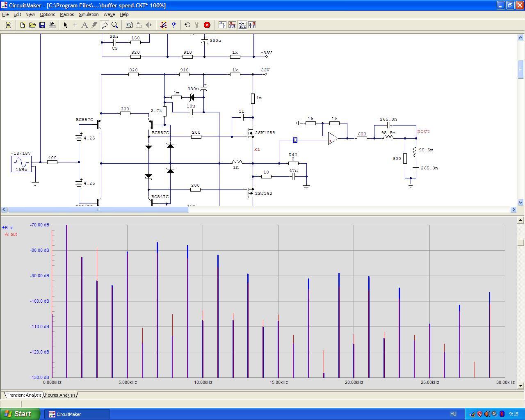
Task: Click the 9:15 system clock
Action: click(x=514, y=414)
